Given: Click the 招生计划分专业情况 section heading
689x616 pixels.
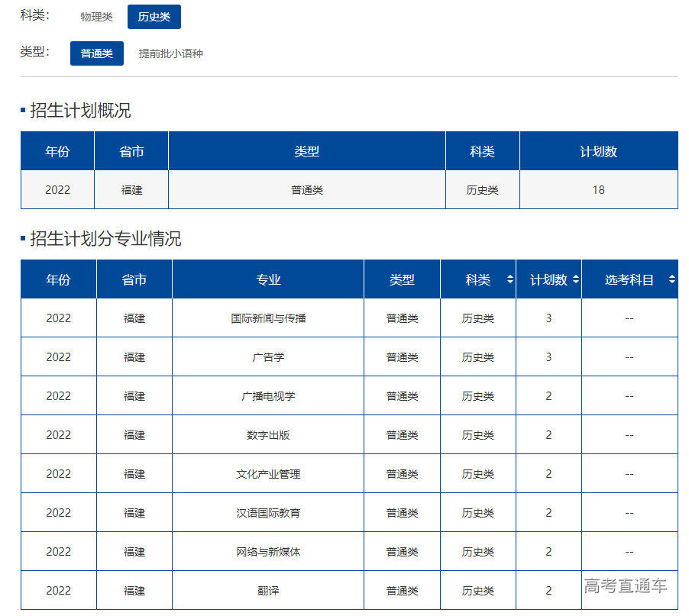Looking at the screenshot, I should (x=105, y=239).
